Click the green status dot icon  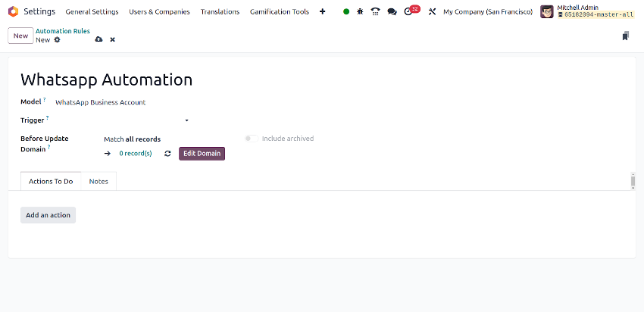tap(346, 11)
